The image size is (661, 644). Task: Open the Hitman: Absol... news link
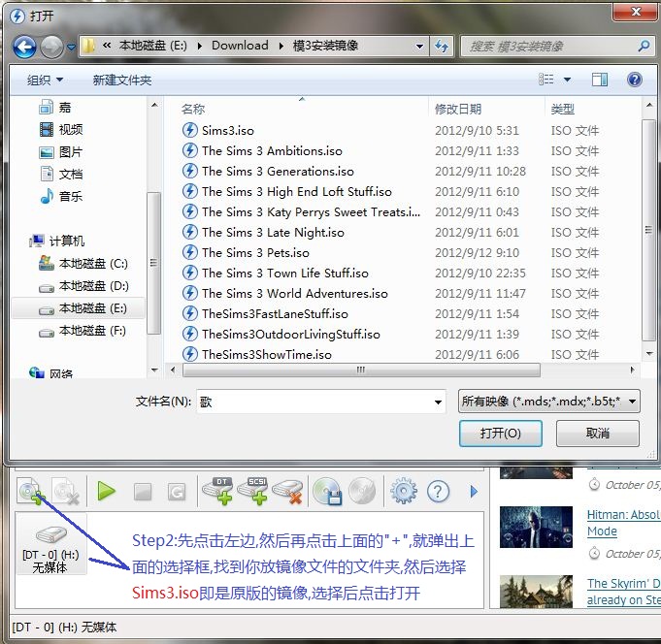(x=623, y=523)
